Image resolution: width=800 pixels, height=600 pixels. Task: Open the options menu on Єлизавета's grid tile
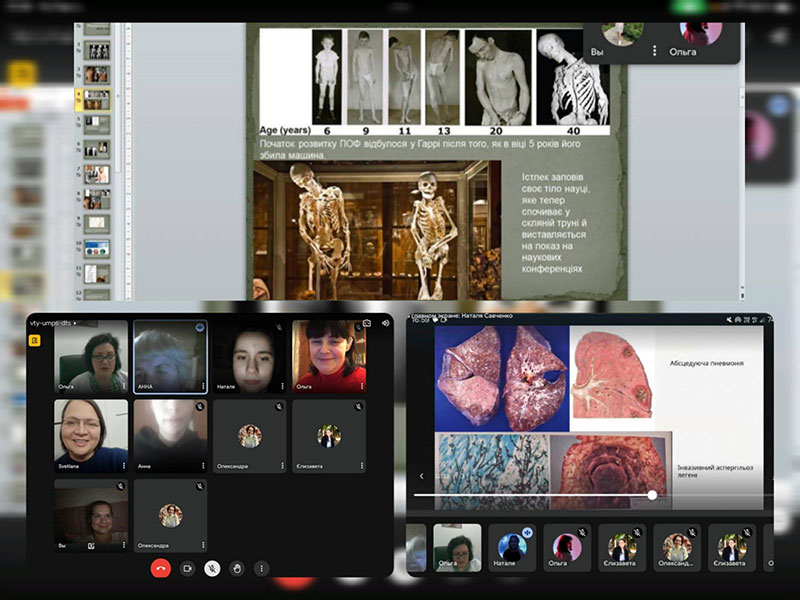(x=361, y=466)
